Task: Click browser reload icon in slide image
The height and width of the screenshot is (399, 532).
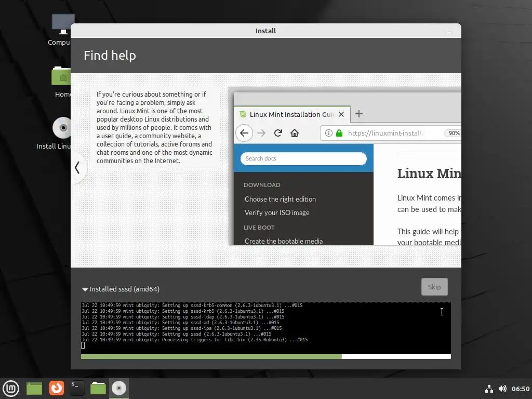Action: [278, 133]
